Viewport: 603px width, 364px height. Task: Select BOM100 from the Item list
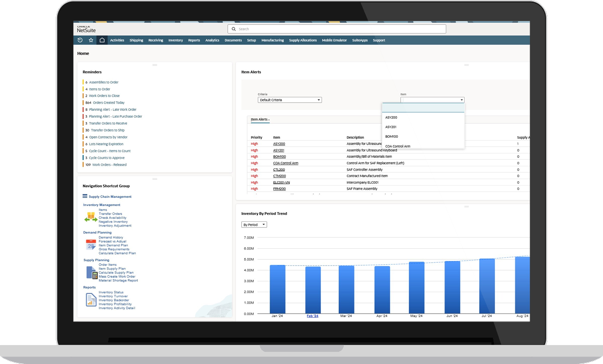(x=392, y=137)
